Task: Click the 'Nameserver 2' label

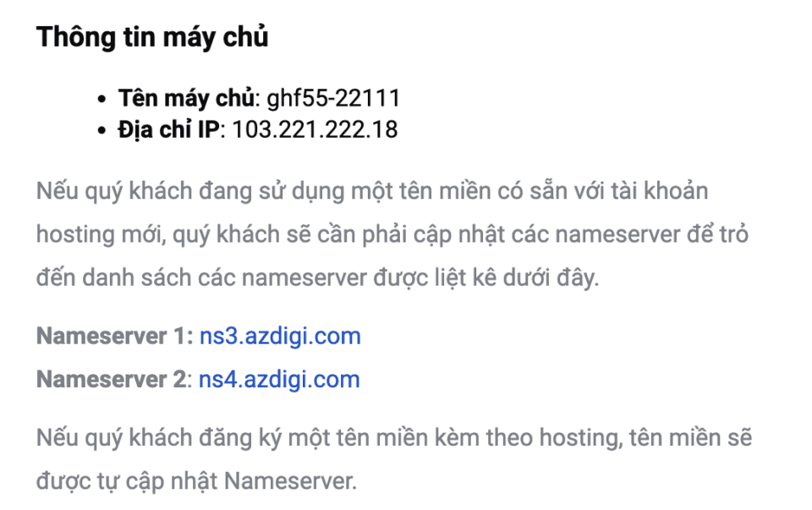Action: 111,380
